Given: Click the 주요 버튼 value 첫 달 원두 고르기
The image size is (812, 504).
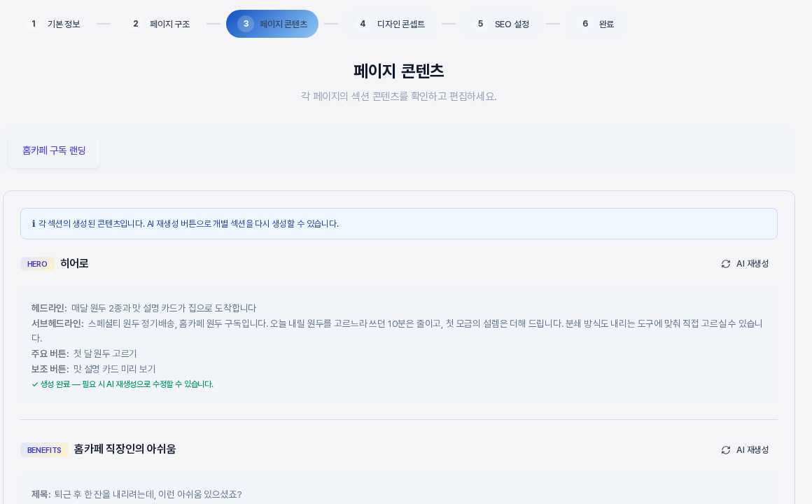Looking at the screenshot, I should click(105, 353).
